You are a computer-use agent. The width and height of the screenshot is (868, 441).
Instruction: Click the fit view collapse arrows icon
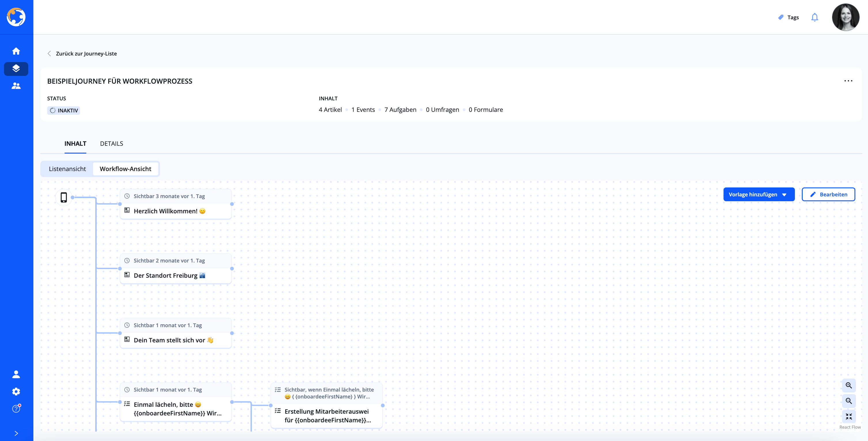click(x=848, y=417)
